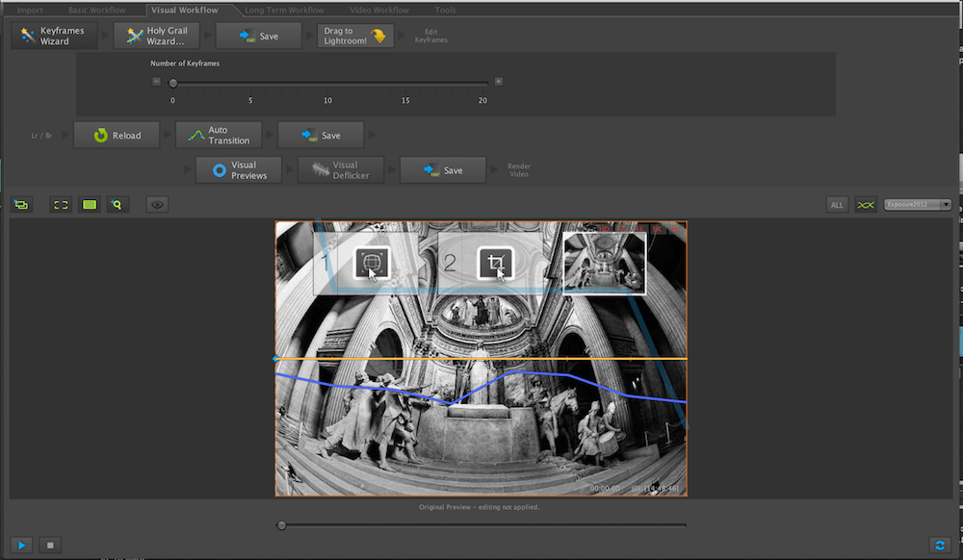Click the Drag to Lightroom button
Viewport: 963px width, 560px height.
tap(355, 36)
